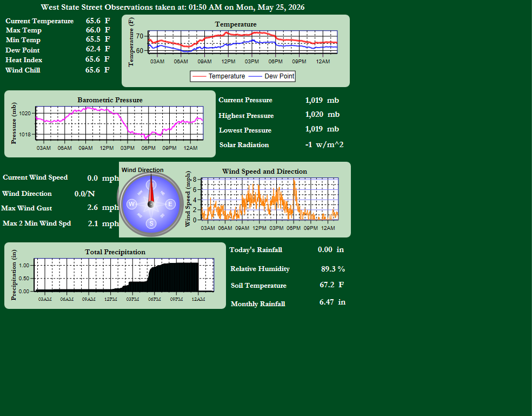
Task: Click the "Current Wind Speed" label
Action: click(x=35, y=177)
